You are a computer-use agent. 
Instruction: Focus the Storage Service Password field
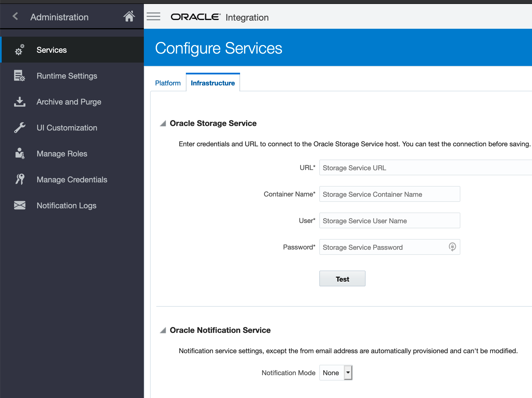390,247
